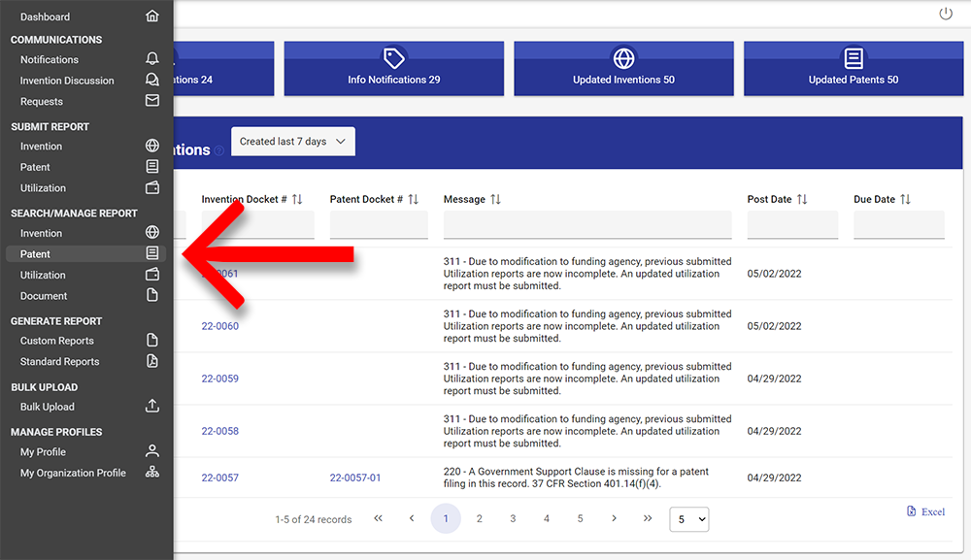Image resolution: width=971 pixels, height=560 pixels.
Task: Click Bulk Upload arrow icon
Action: [151, 407]
